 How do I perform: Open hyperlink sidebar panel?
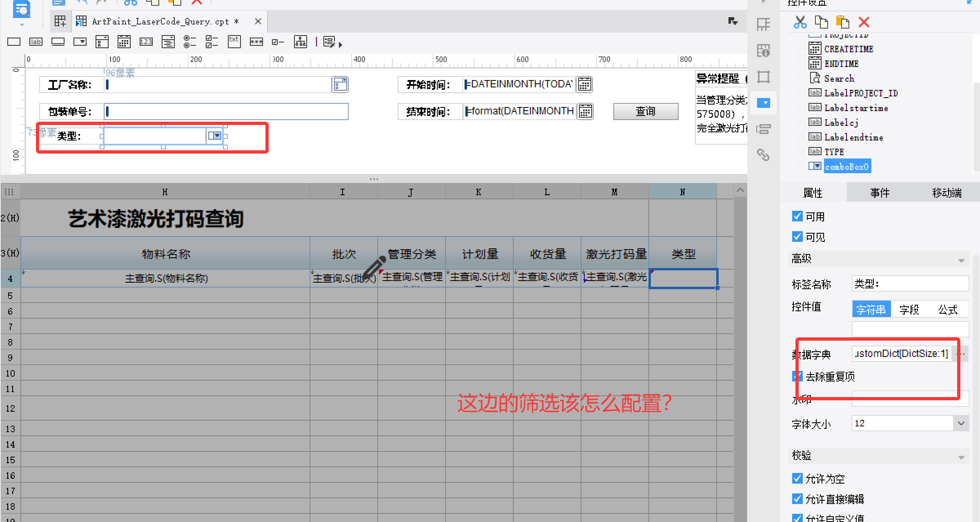[764, 155]
